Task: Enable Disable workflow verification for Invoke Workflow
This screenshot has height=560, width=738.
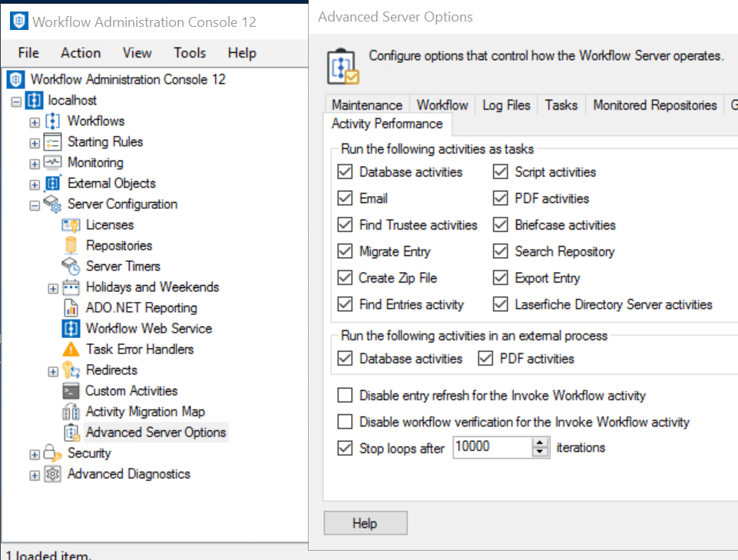Action: coord(345,422)
